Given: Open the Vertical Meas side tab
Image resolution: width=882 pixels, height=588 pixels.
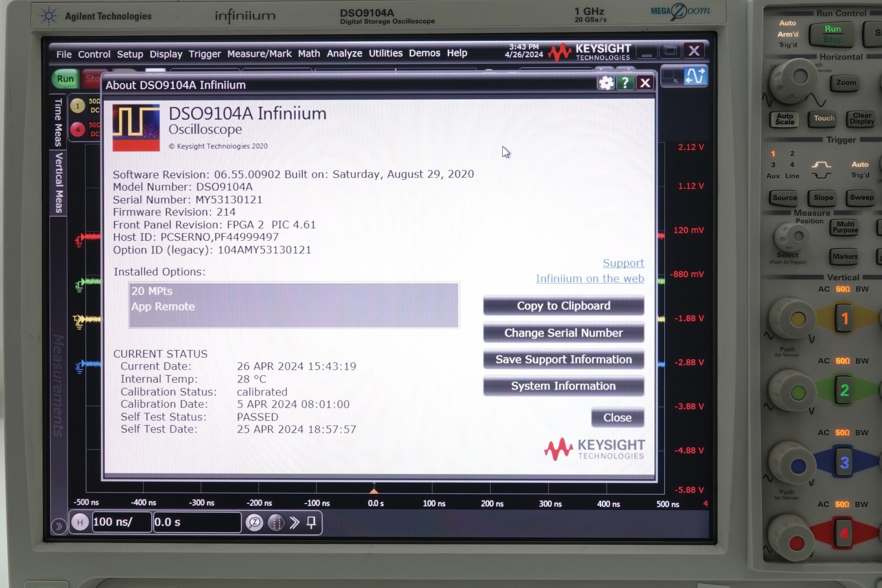Looking at the screenshot, I should click(58, 183).
